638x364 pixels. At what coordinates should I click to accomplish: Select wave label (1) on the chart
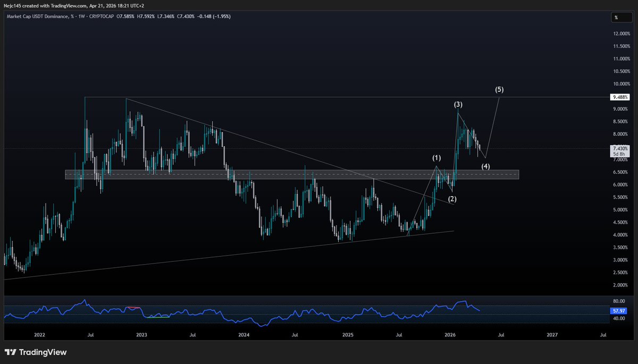point(436,158)
